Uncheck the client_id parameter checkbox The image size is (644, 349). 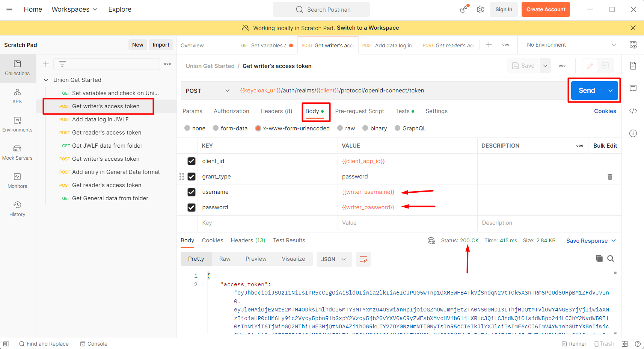coord(192,161)
